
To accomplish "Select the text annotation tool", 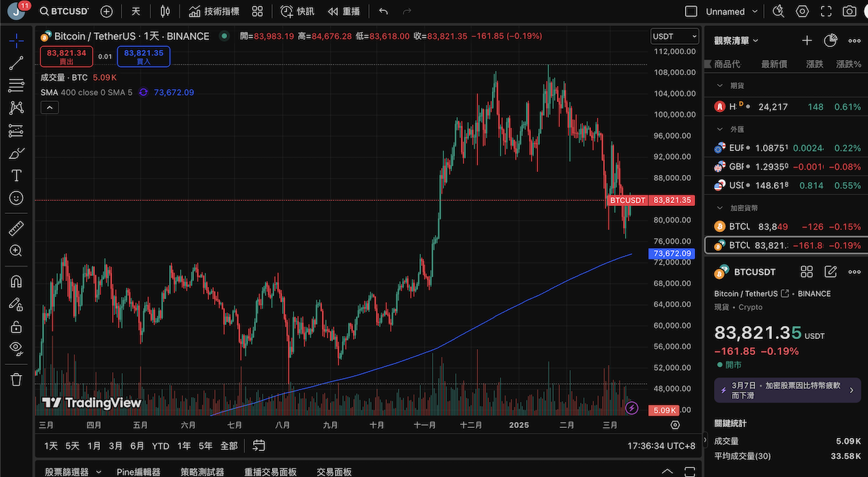I will [16, 176].
